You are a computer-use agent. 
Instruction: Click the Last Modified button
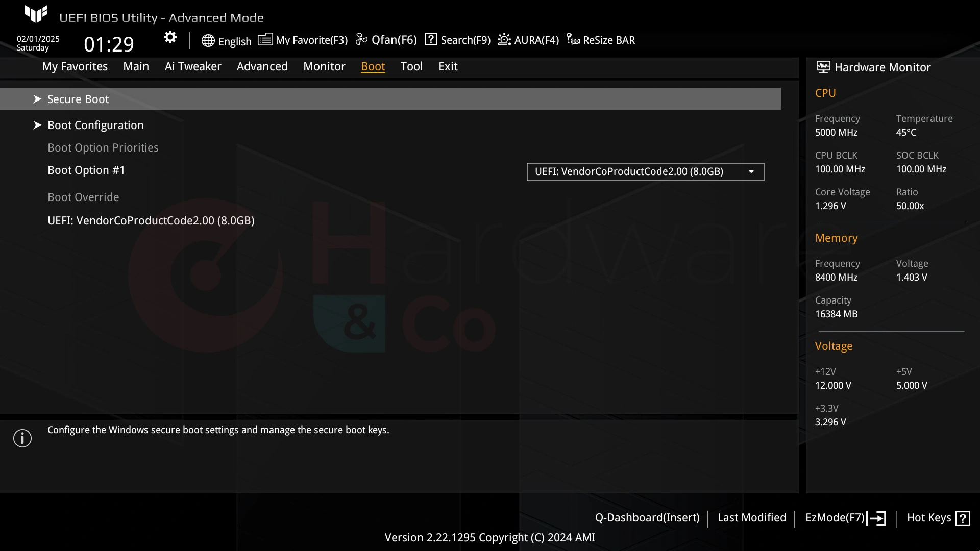[752, 517]
